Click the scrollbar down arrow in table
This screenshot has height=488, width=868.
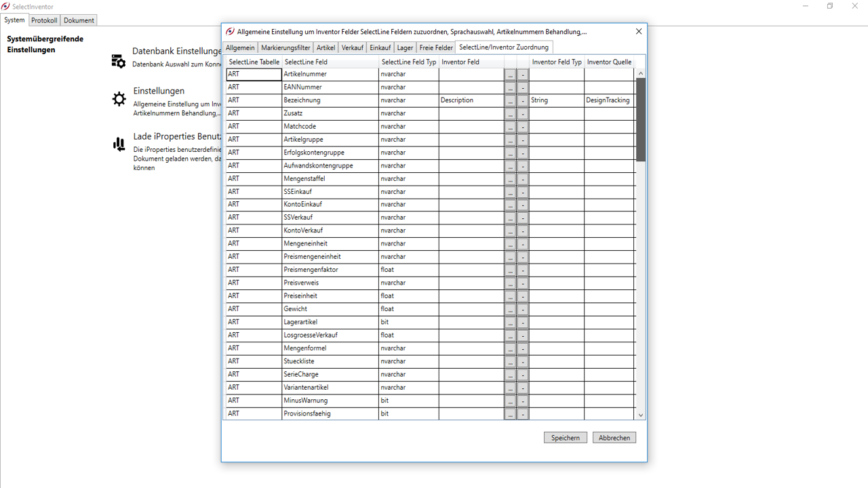[x=640, y=415]
